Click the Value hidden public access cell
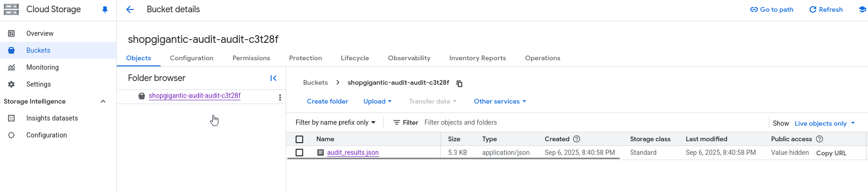Viewport: 868px width, 193px height. coord(790,153)
